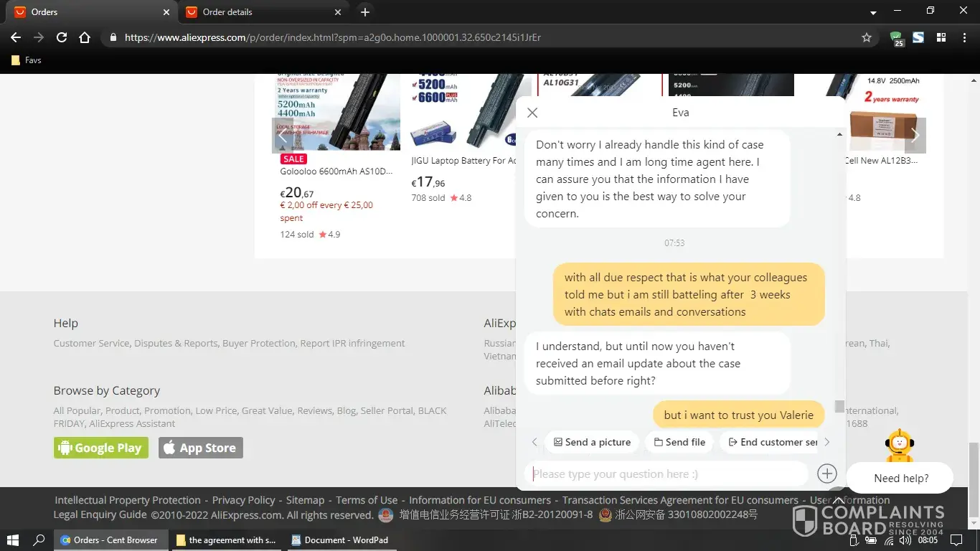The image size is (980, 551).
Task: Click the Send a picture button
Action: coord(593,442)
